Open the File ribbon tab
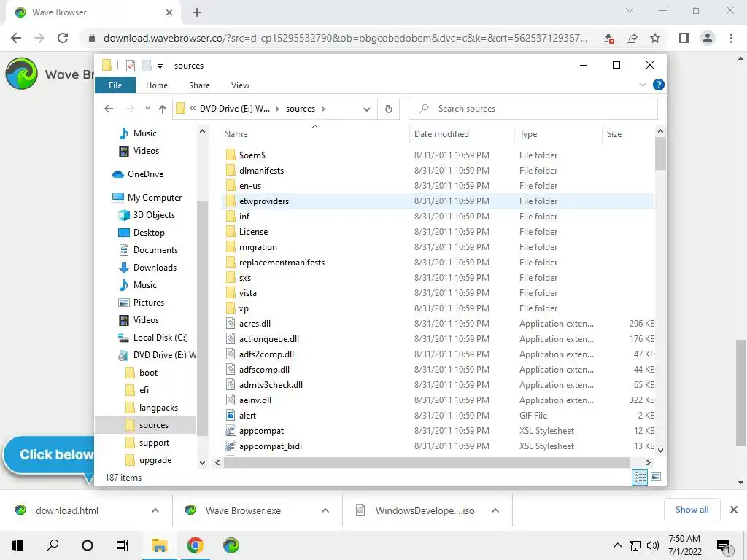747x560 pixels. coord(115,85)
